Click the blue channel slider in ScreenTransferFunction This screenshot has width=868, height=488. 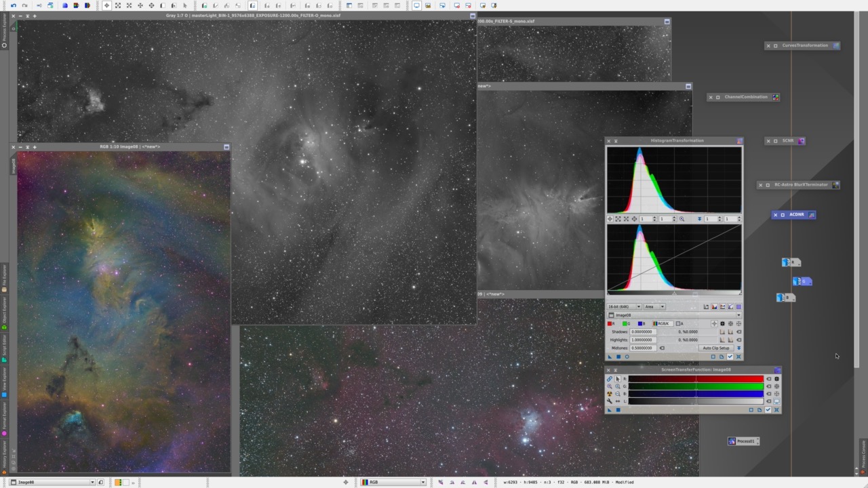pos(696,393)
